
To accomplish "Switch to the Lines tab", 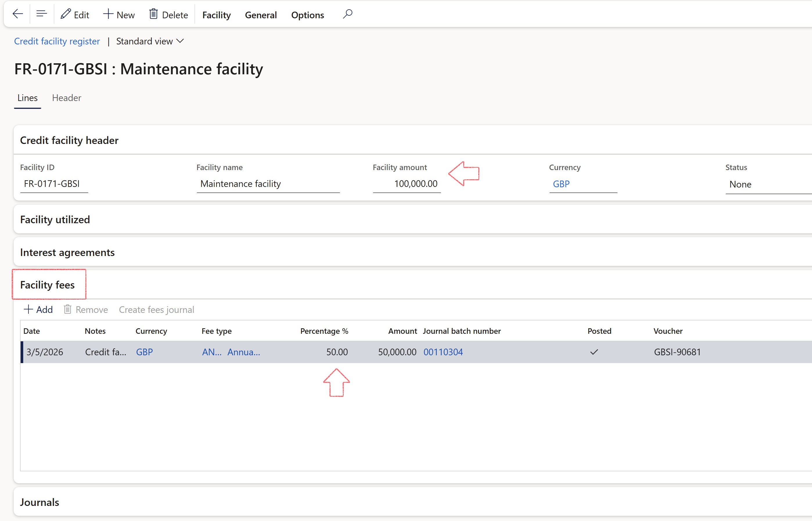I will click(27, 98).
